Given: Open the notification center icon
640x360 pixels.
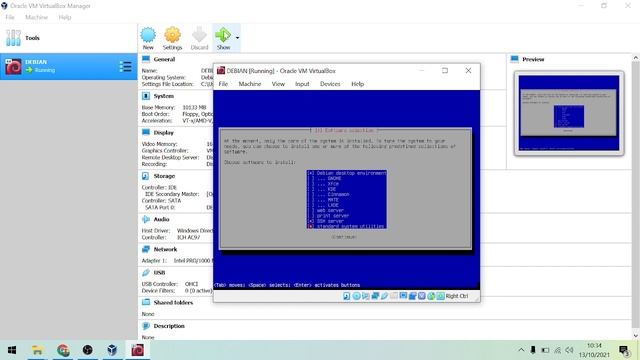Looking at the screenshot, I should click(x=624, y=350).
